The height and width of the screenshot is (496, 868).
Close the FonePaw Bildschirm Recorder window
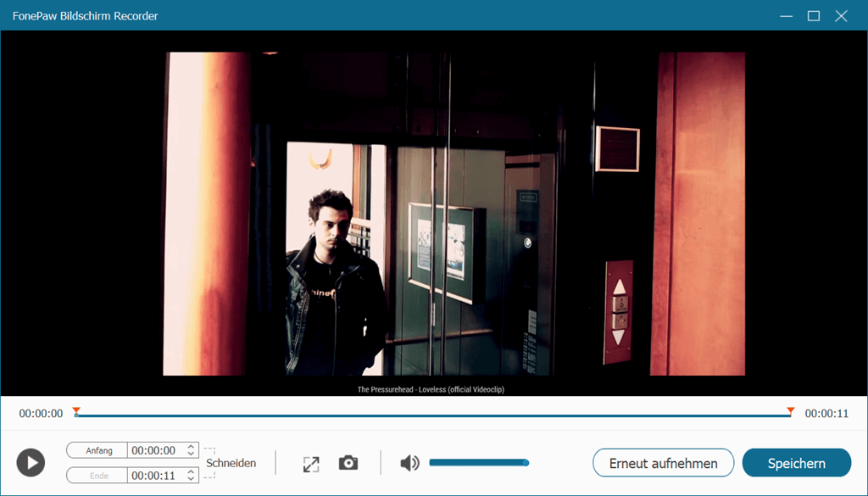point(841,16)
